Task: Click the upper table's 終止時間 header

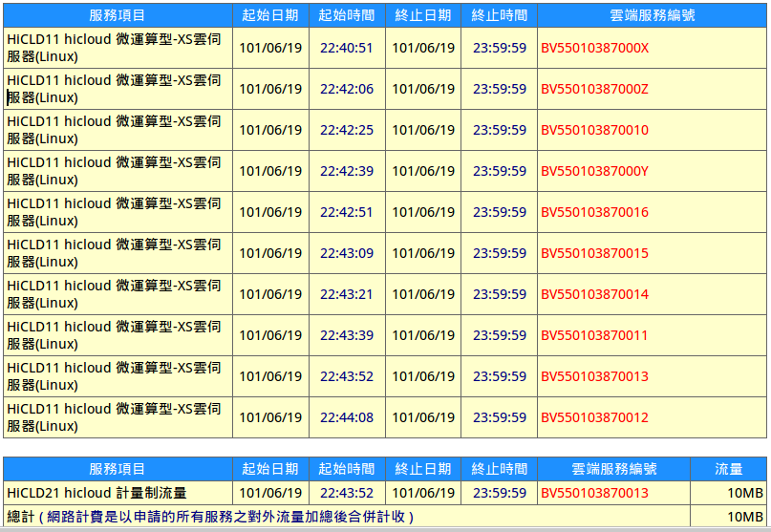Action: 500,15
